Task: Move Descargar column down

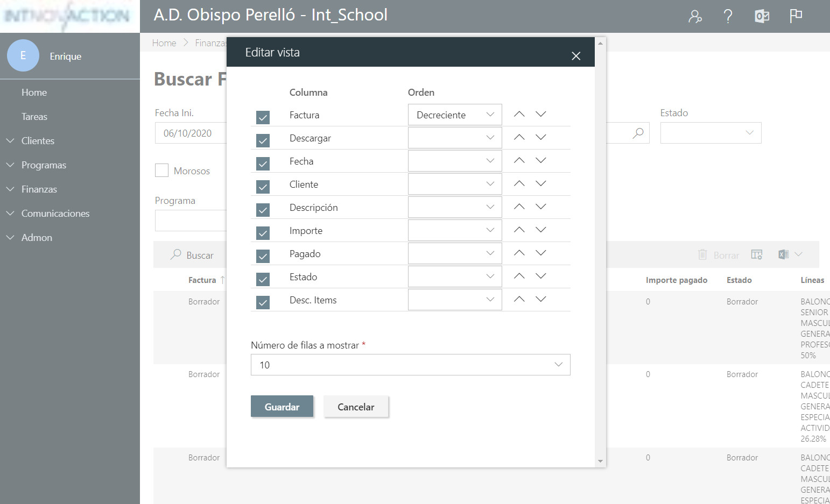Action: tap(541, 137)
